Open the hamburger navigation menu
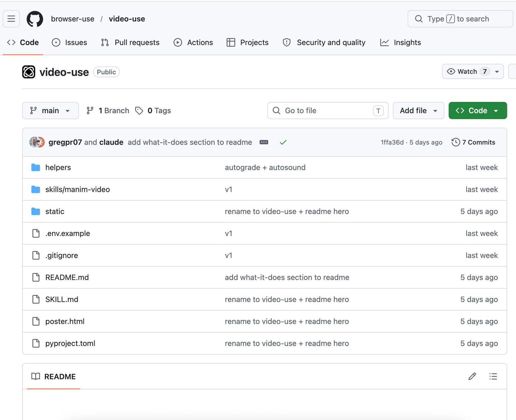This screenshot has height=420, width=516. pyautogui.click(x=11, y=19)
